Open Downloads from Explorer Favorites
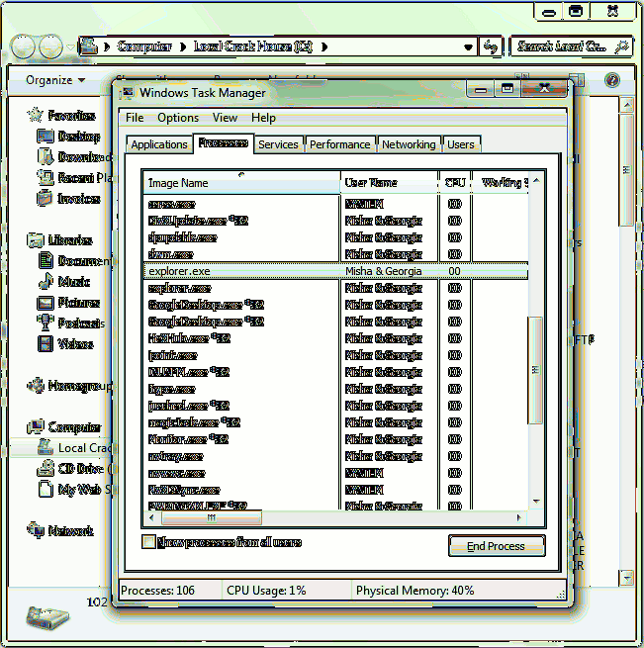 tap(73, 157)
